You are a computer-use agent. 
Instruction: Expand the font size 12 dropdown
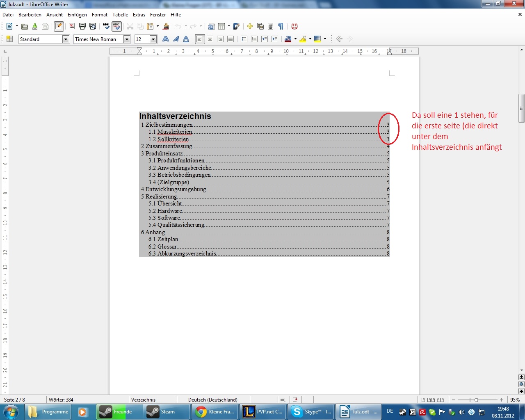tap(153, 39)
